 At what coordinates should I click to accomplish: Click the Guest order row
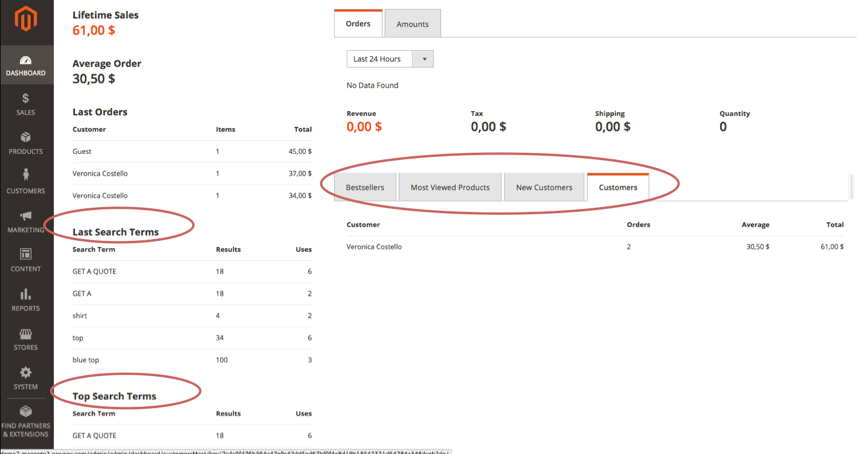coord(192,152)
